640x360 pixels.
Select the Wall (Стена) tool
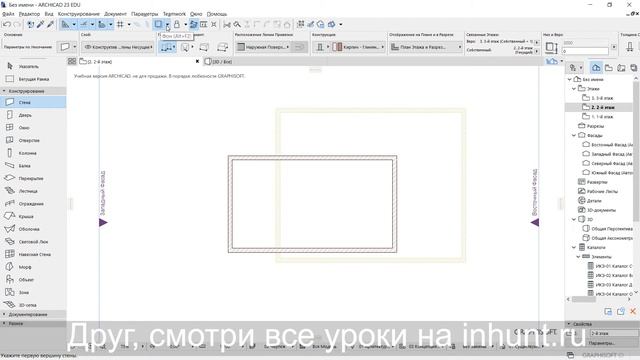click(33, 102)
